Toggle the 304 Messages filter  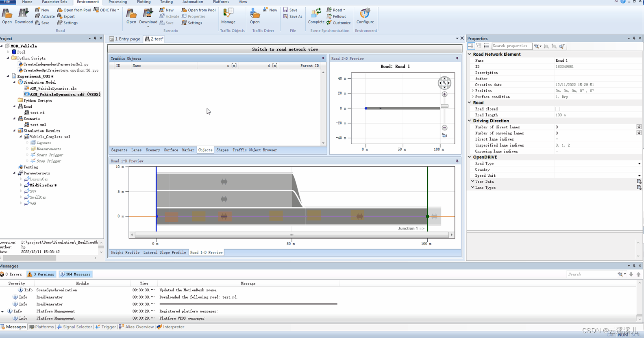click(76, 274)
